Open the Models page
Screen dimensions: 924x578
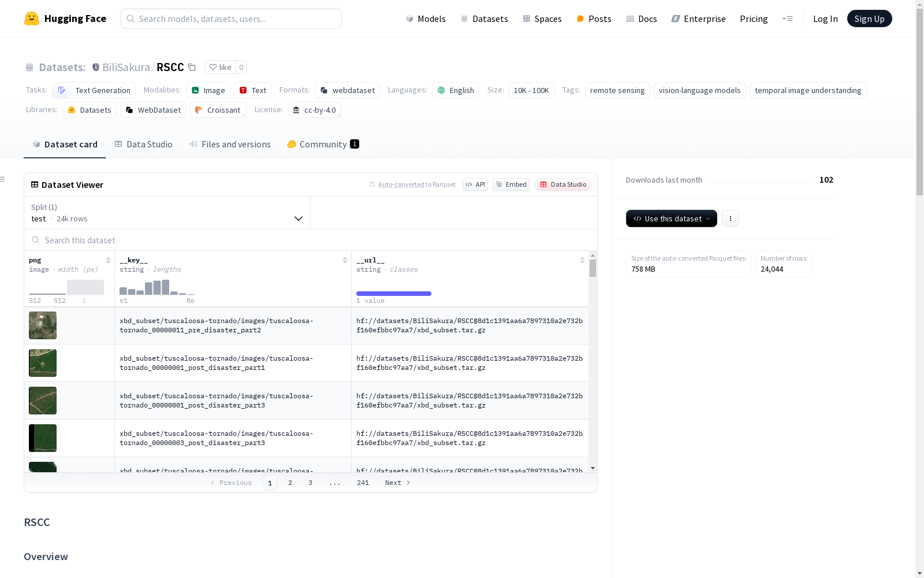(x=426, y=18)
